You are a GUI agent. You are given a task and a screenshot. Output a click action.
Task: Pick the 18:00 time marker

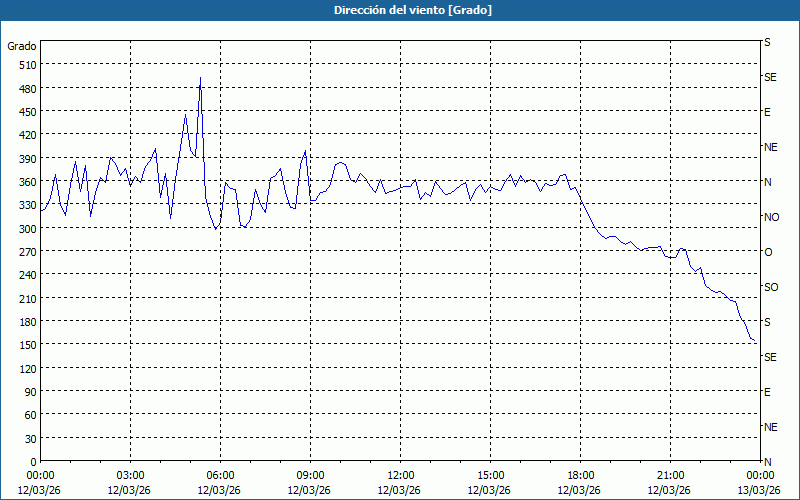point(580,475)
